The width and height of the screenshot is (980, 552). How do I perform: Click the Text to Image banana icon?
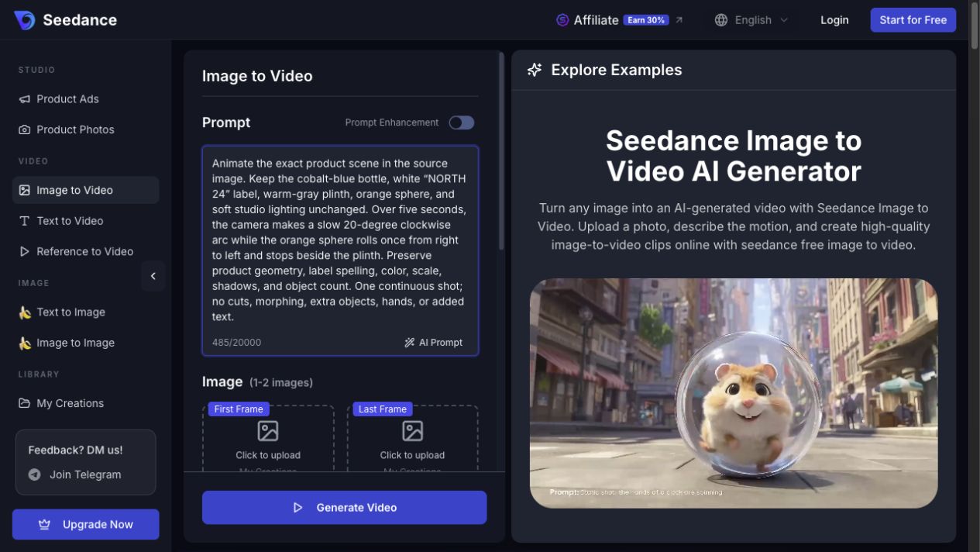click(x=25, y=312)
